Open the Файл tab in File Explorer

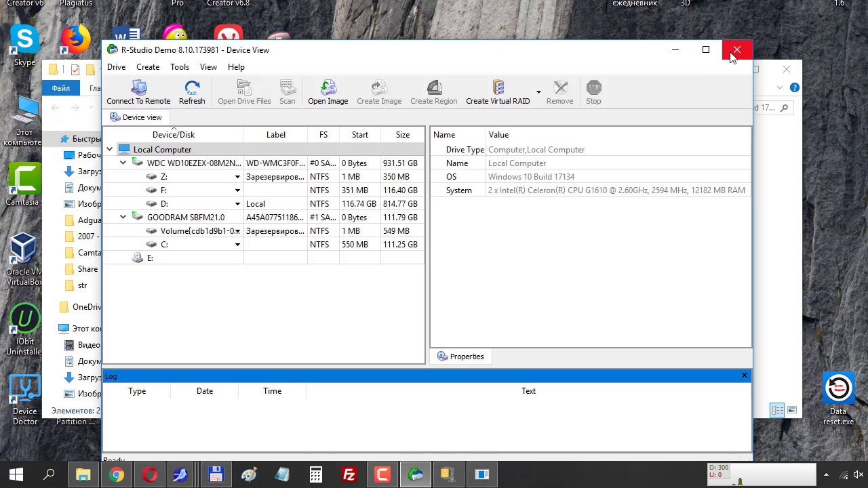coord(60,87)
